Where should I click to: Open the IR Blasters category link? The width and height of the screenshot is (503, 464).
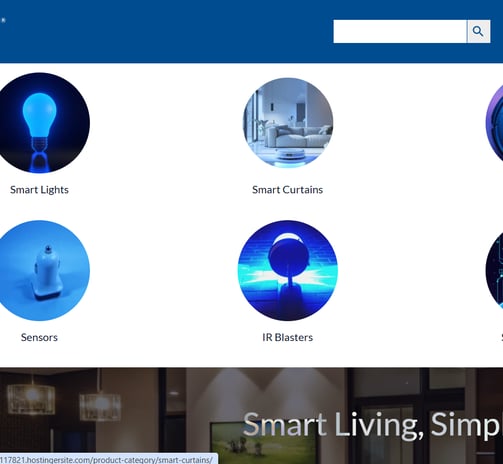(288, 337)
